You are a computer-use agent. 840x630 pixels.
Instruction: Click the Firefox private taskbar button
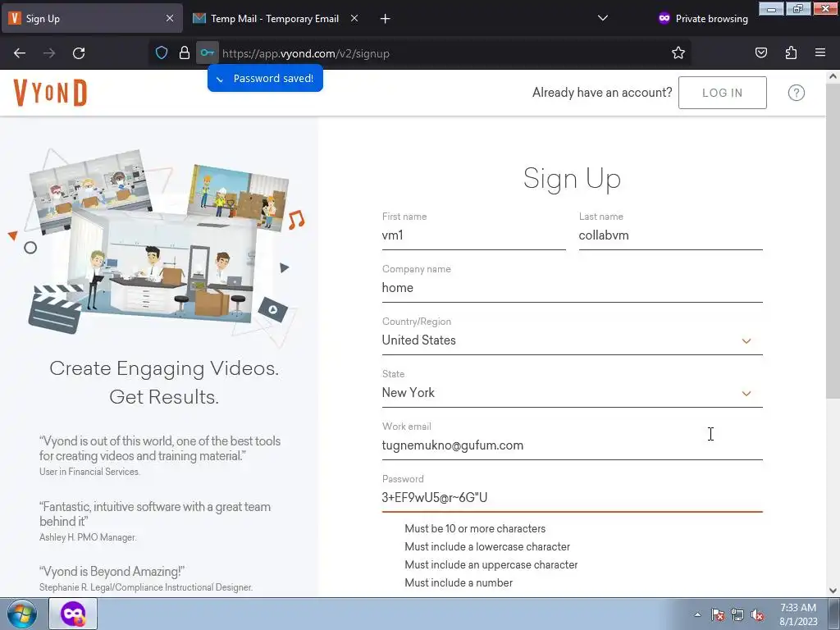[73, 614]
